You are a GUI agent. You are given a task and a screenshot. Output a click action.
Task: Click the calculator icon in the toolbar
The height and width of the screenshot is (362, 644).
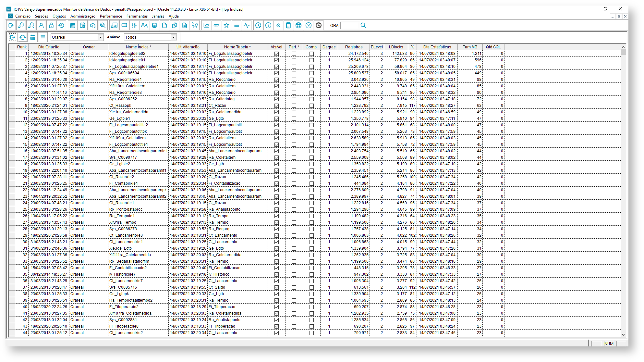(x=288, y=25)
